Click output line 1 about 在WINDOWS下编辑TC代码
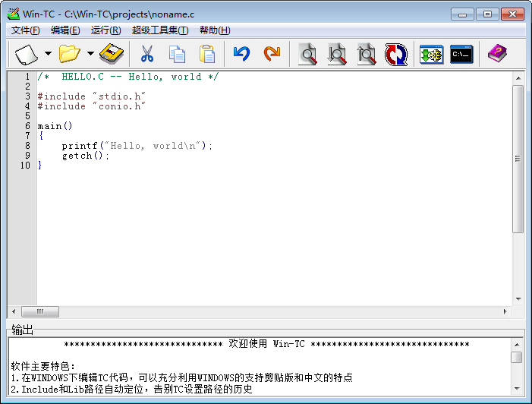The height and width of the screenshot is (404, 532). (182, 377)
